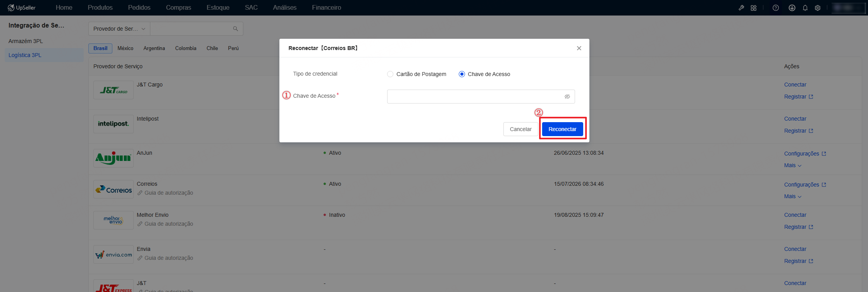
Task: Click the wrench tools icon
Action: point(741,8)
